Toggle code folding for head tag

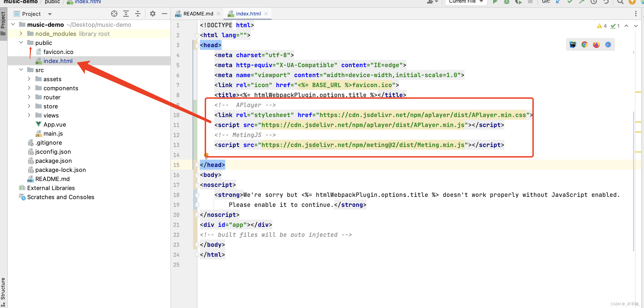197,45
